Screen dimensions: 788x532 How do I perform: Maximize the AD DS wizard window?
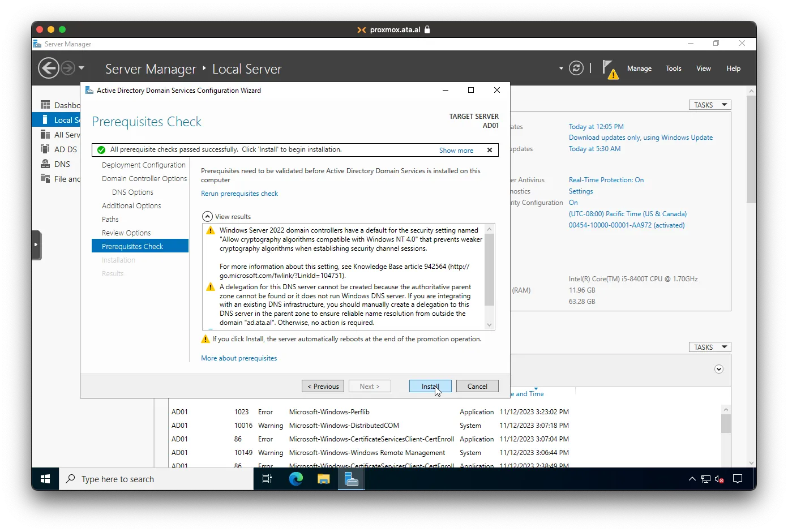[470, 90]
